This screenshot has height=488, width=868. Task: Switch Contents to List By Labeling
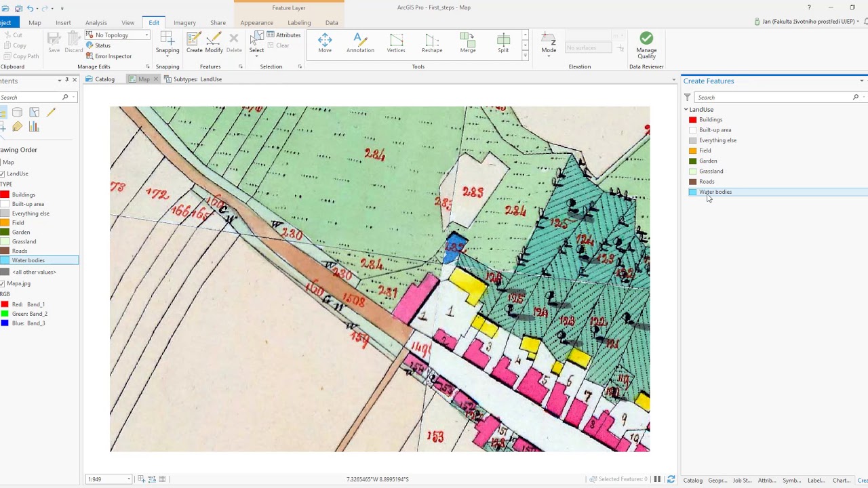pos(18,127)
